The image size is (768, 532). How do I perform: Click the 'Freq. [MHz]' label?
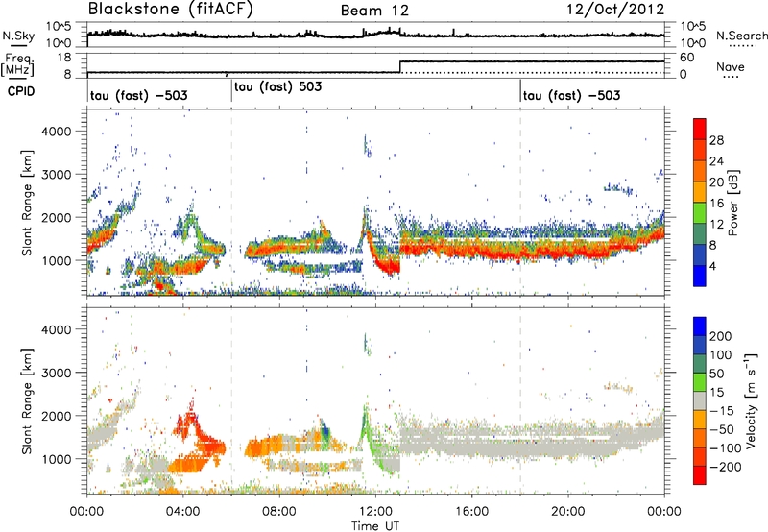coord(18,65)
